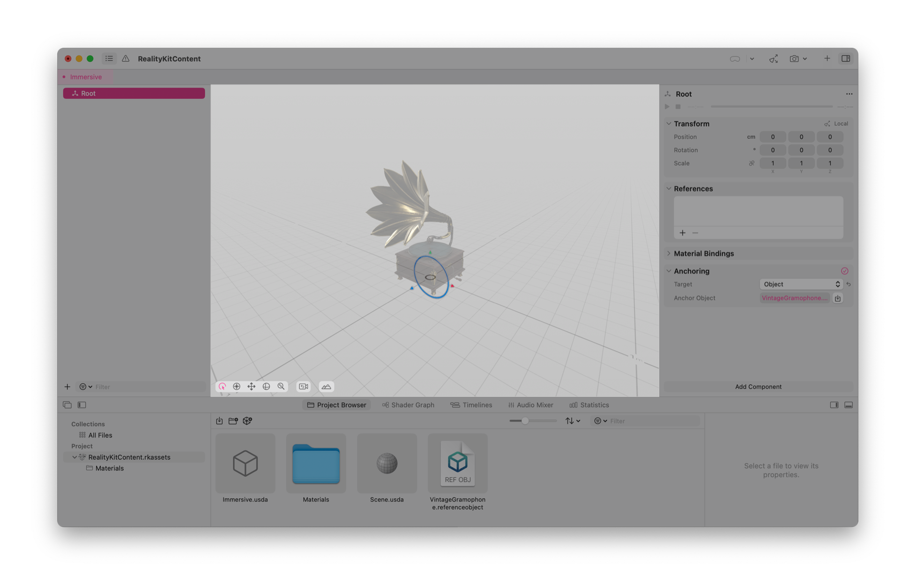Click the new scene cube icon
924x583 pixels.
(247, 421)
